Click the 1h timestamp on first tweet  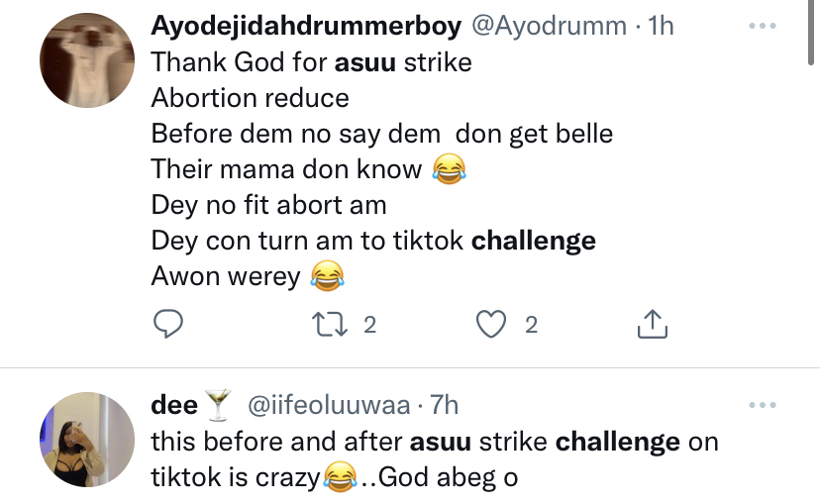660,26
